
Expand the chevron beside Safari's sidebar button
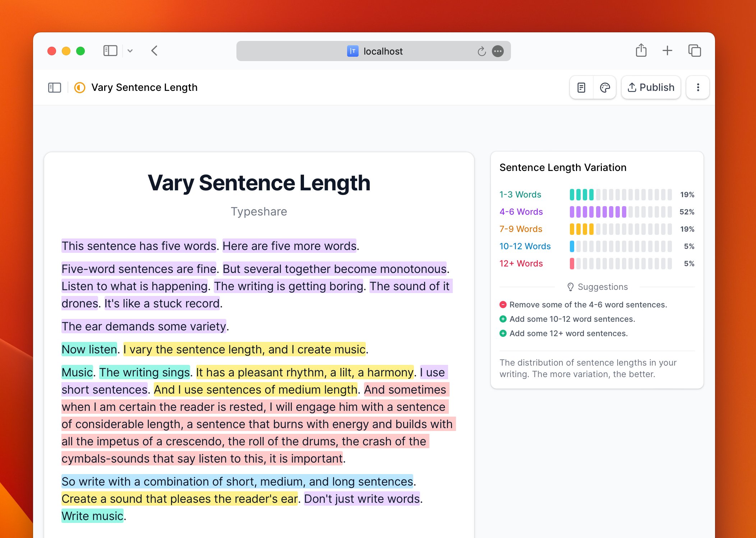click(x=130, y=51)
